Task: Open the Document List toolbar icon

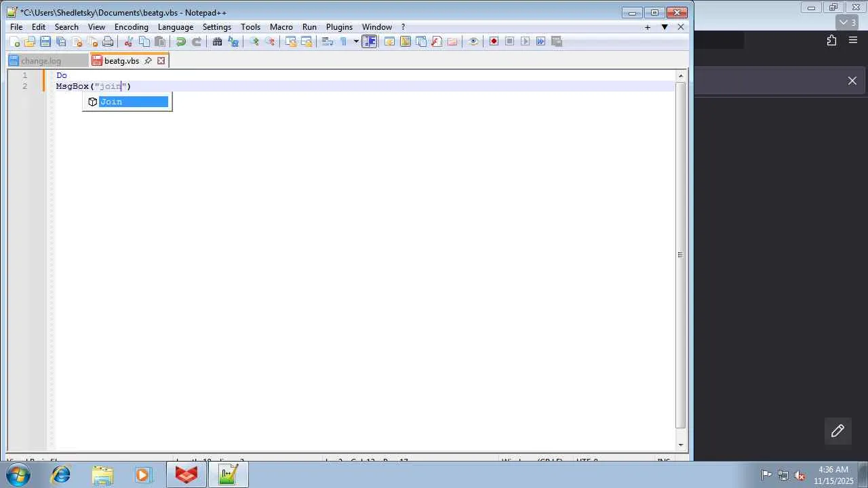Action: tap(420, 41)
